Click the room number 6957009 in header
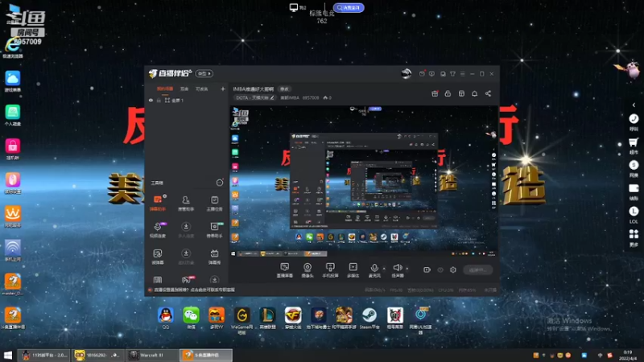The width and height of the screenshot is (644, 362). [311, 97]
